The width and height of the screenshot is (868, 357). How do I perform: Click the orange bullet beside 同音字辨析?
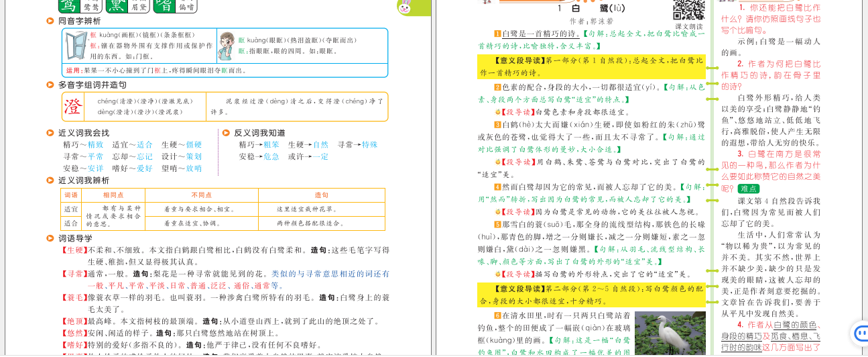(x=50, y=21)
